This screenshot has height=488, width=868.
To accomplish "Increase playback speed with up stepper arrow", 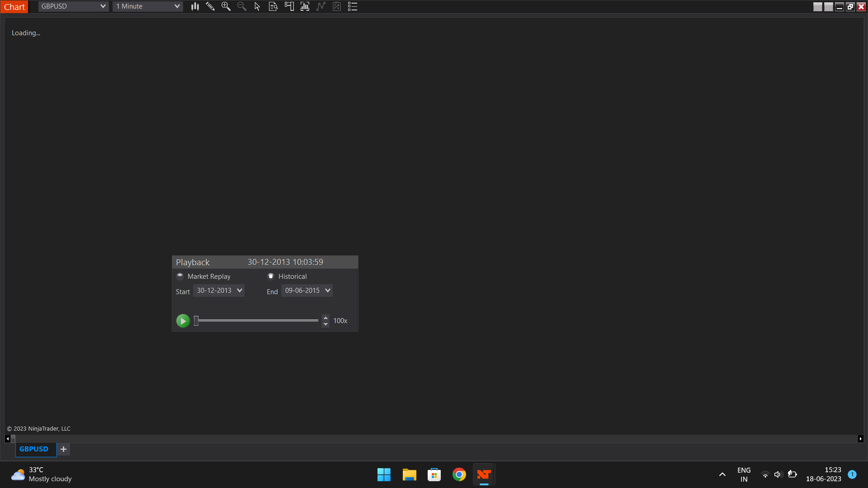I will [x=325, y=318].
